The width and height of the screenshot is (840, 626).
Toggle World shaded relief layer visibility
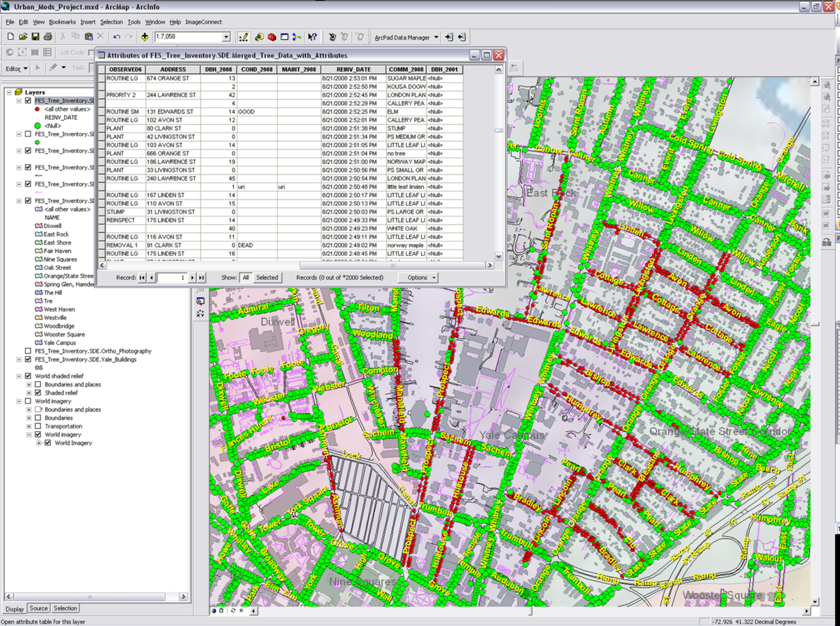click(28, 376)
